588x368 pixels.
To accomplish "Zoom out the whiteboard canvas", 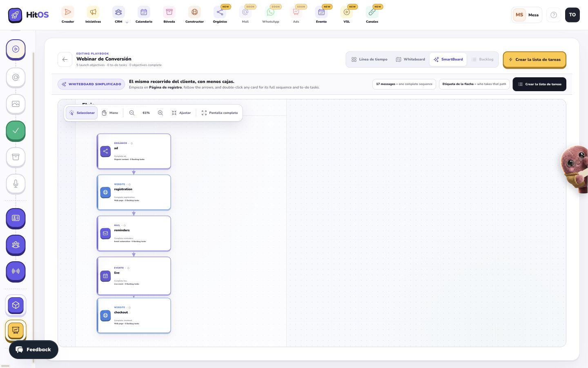I will pos(132,113).
